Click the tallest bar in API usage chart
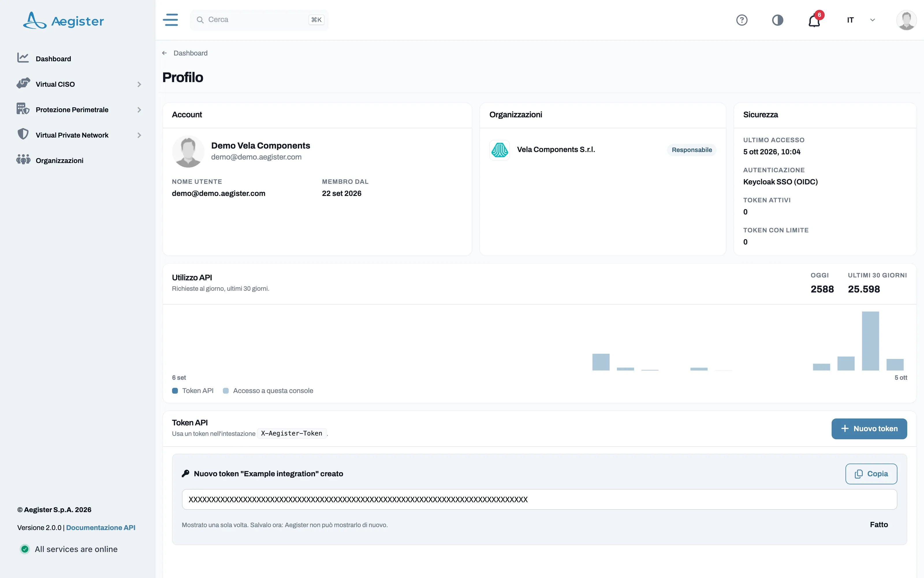The image size is (924, 578). (x=870, y=341)
